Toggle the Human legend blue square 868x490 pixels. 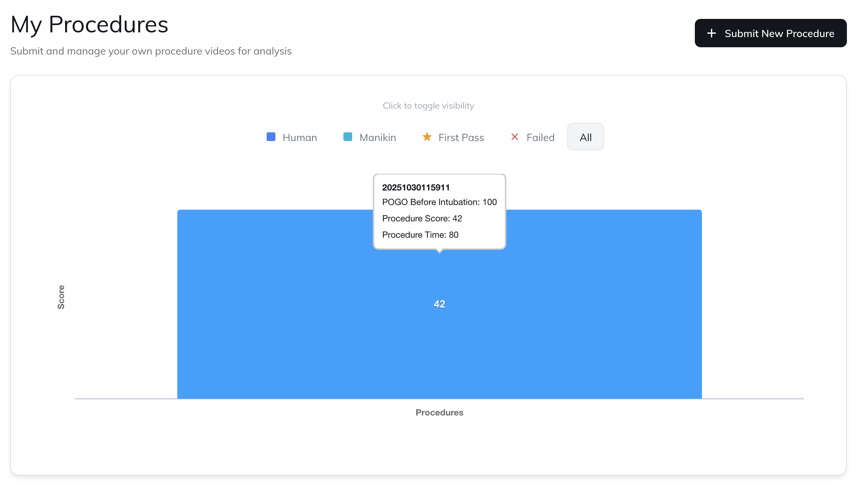(271, 137)
